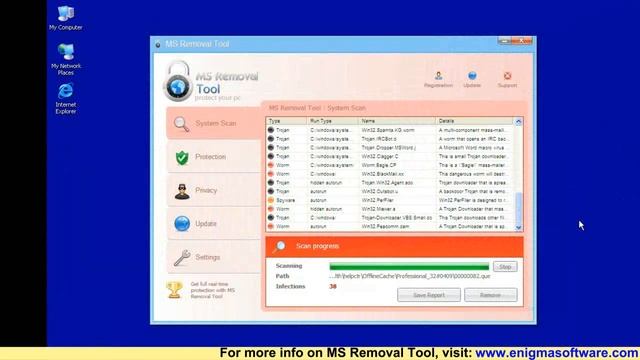Viewport: 640px width, 360px height.
Task: Sort results by Run Type column header
Action: pyautogui.click(x=332, y=121)
